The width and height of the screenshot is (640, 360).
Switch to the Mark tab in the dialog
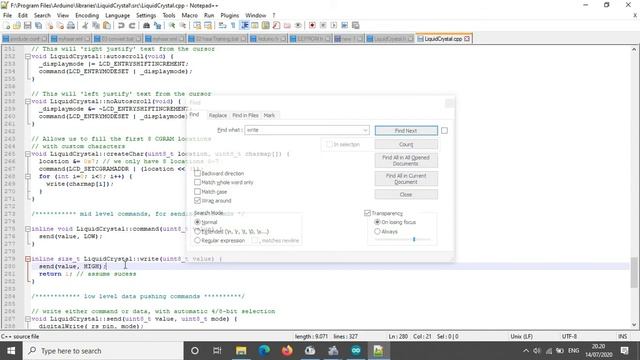click(x=269, y=116)
